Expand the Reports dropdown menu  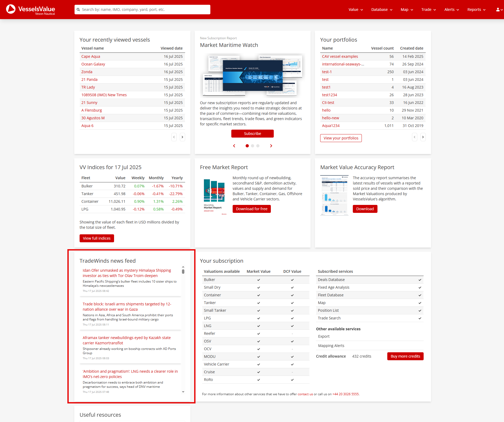click(476, 10)
